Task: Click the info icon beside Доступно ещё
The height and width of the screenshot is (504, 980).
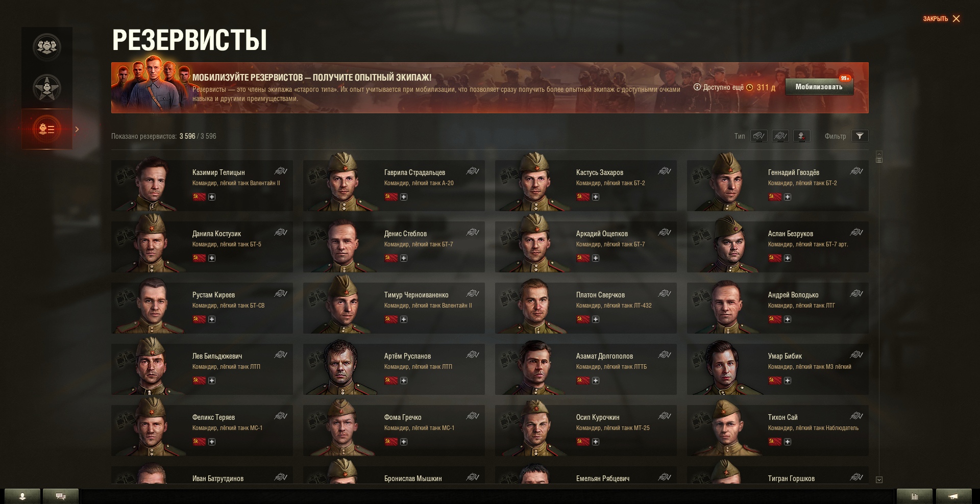Action: [697, 87]
